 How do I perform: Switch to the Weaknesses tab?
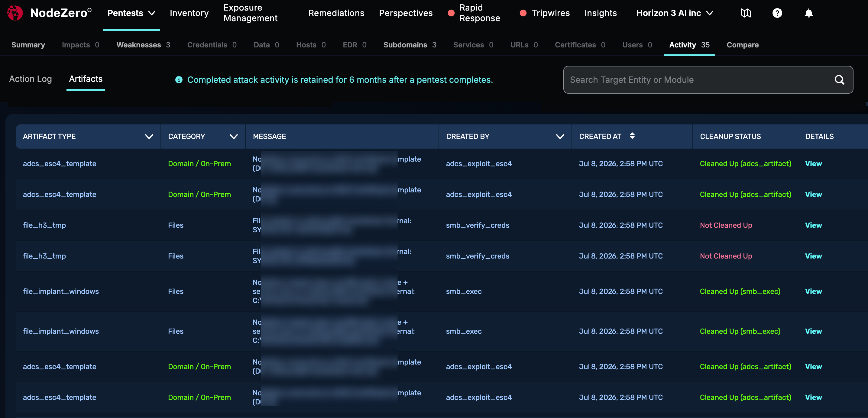pyautogui.click(x=143, y=45)
